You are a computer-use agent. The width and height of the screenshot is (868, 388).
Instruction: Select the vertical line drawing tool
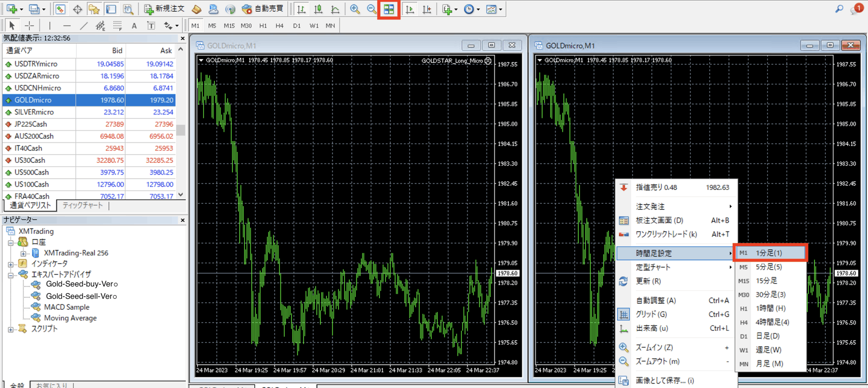coord(50,25)
